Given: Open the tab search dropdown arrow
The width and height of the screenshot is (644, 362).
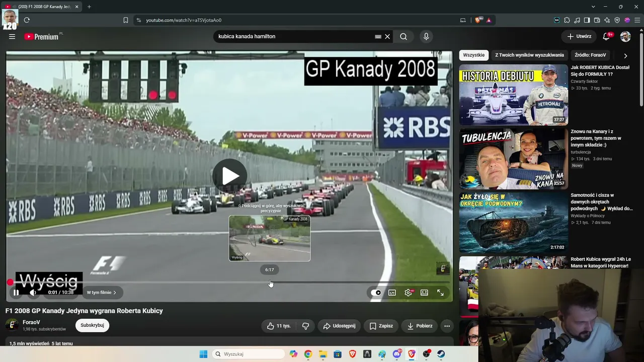Looking at the screenshot, I should pyautogui.click(x=593, y=7).
